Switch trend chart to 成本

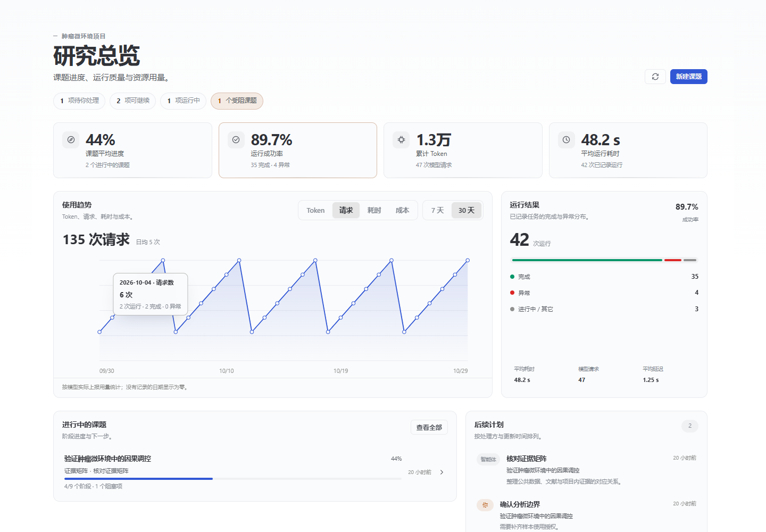[x=402, y=210]
